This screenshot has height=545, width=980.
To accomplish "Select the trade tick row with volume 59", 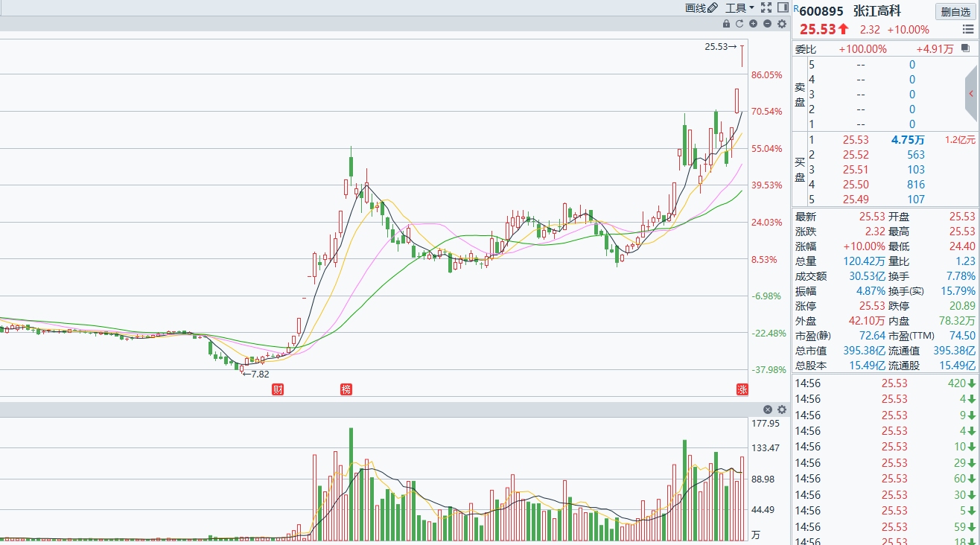I will click(885, 526).
